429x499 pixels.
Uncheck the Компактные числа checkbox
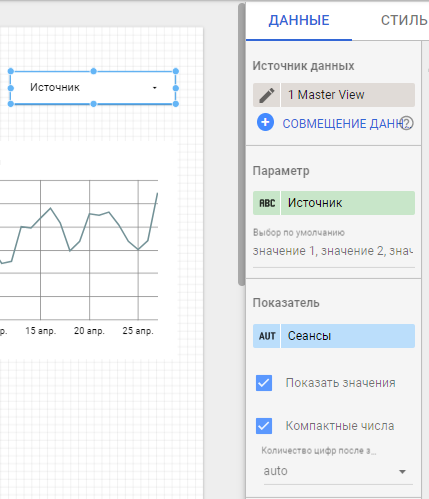[264, 426]
